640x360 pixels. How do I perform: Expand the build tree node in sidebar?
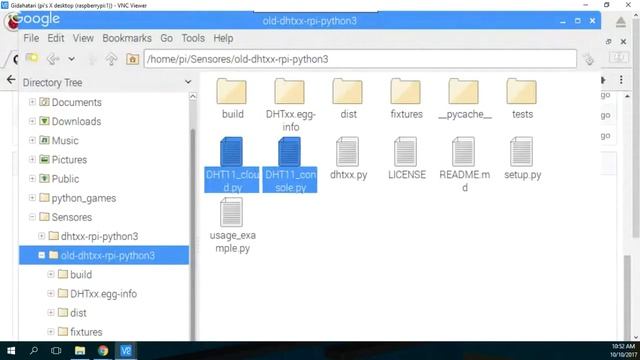tap(51, 274)
